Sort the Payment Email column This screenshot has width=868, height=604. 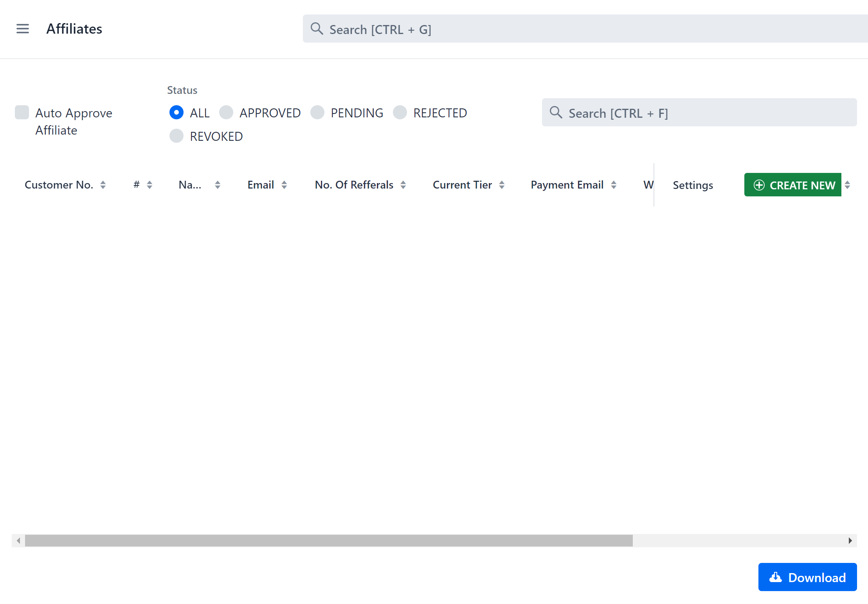613,184
